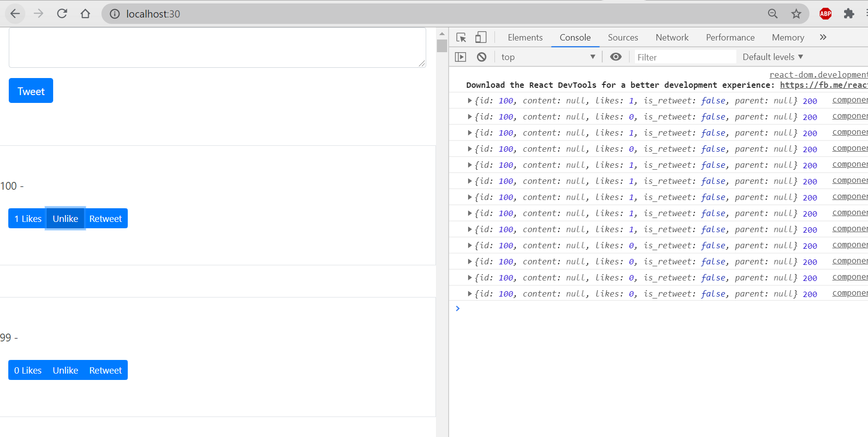Expand the fourth logged object
Screen dimensions: 868x437
(x=470, y=149)
